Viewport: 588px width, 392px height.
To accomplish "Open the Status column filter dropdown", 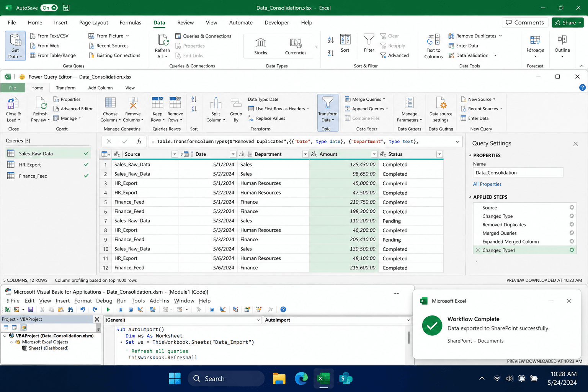I will coord(439,154).
